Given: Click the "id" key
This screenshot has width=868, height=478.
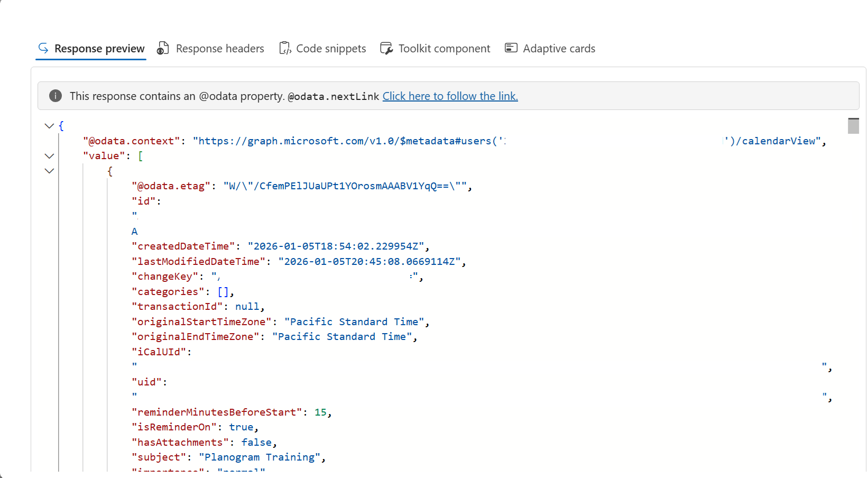Looking at the screenshot, I should point(144,201).
